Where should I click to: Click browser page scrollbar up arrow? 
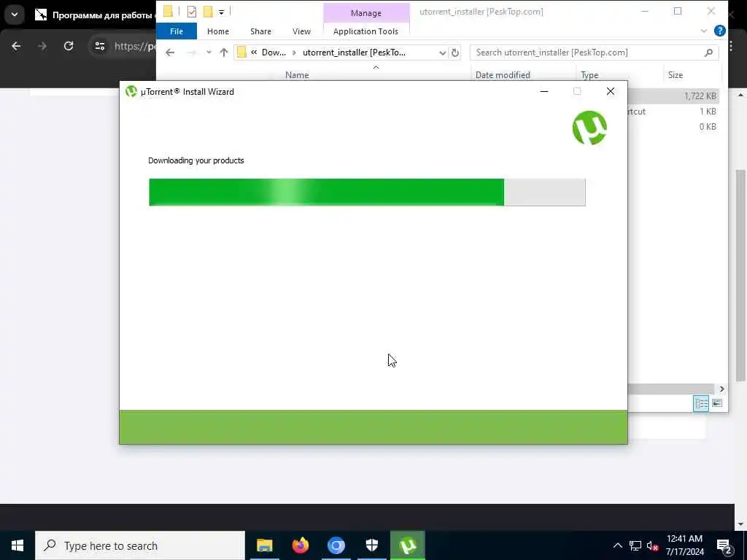tap(741, 96)
